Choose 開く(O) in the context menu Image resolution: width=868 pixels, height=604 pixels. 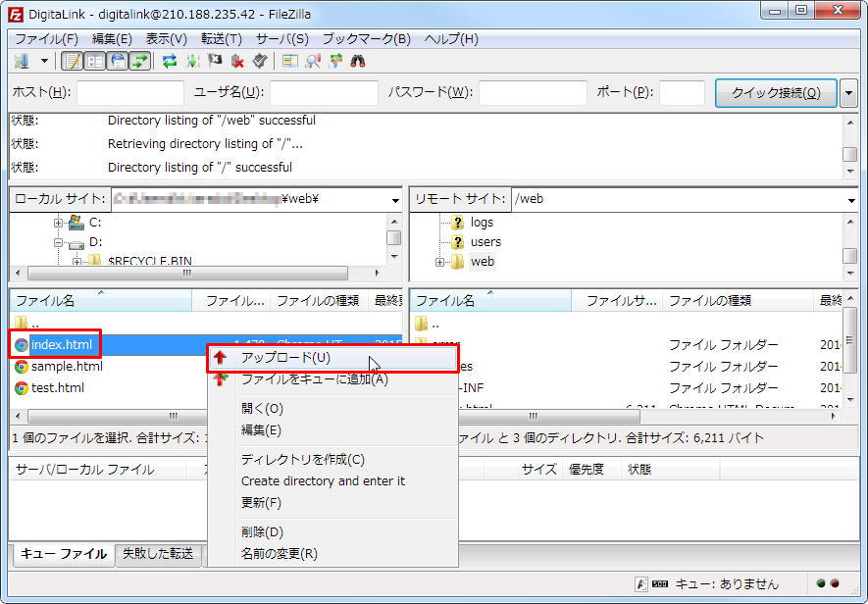click(332, 409)
